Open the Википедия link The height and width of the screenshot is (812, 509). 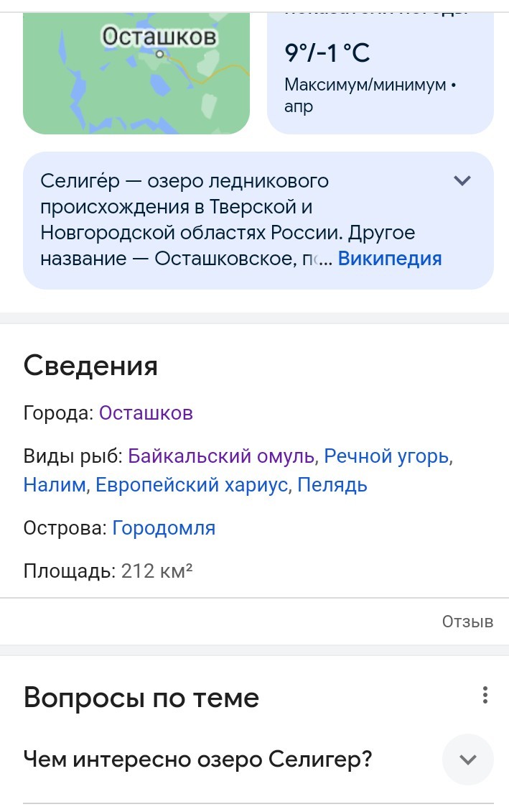tap(390, 259)
